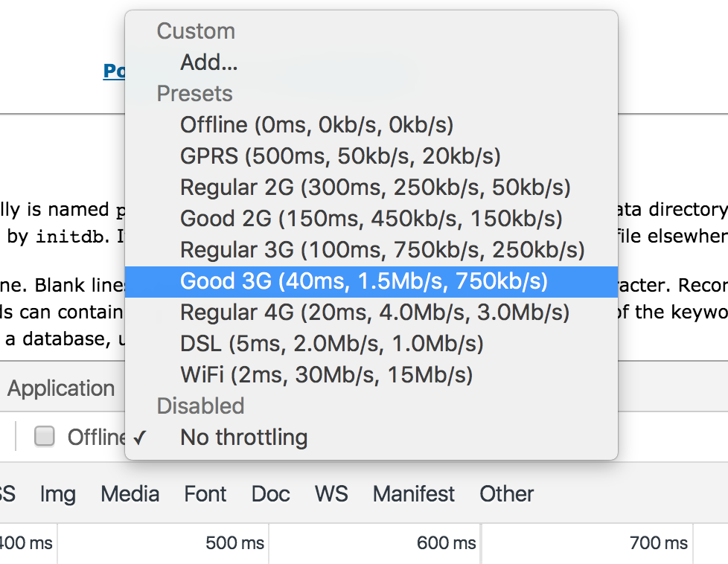Screen dimensions: 728x564
Task: Filter requests by Font type
Action: click(205, 494)
